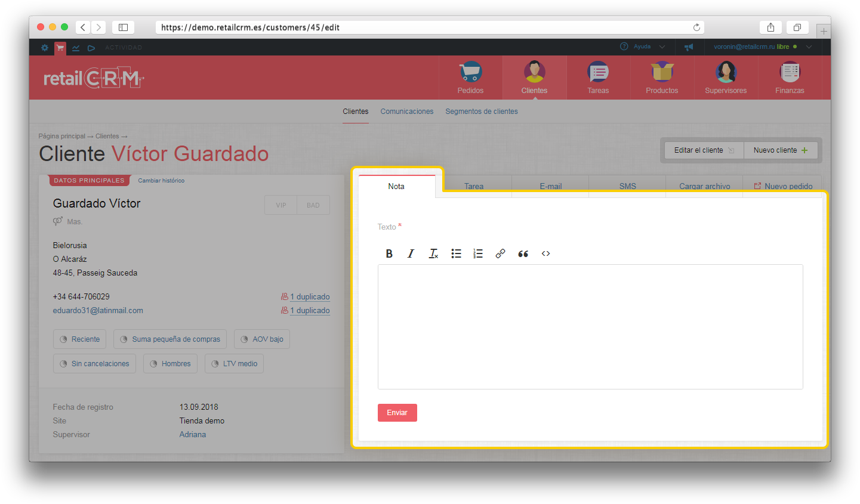The height and width of the screenshot is (504, 860).
Task: Click the settings gear icon in the top bar
Action: [x=45, y=48]
